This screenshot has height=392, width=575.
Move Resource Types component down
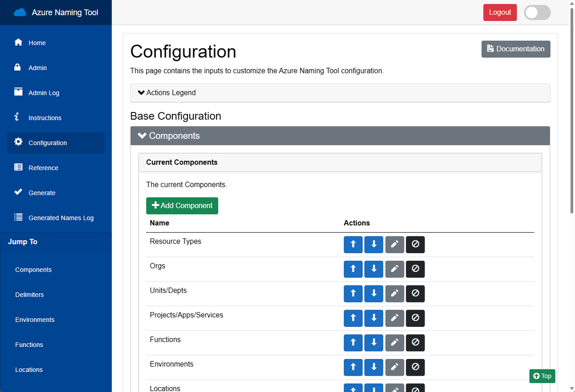[374, 245]
